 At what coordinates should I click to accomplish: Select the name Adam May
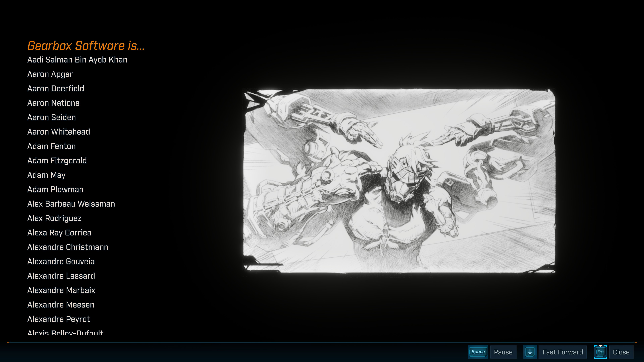(46, 175)
